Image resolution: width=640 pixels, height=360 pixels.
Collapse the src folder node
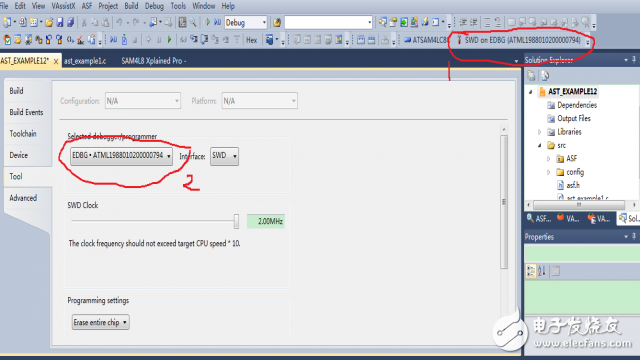[540, 145]
